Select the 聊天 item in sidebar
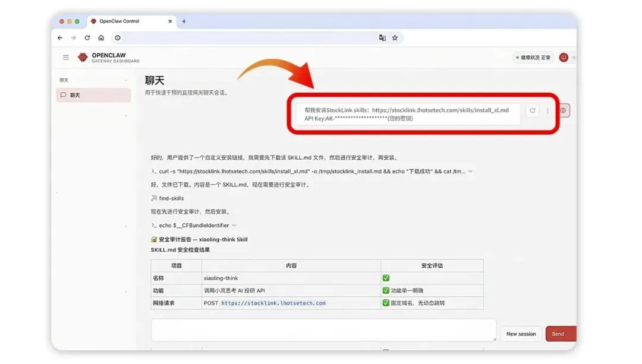This screenshot has height=364, width=642. click(x=93, y=95)
